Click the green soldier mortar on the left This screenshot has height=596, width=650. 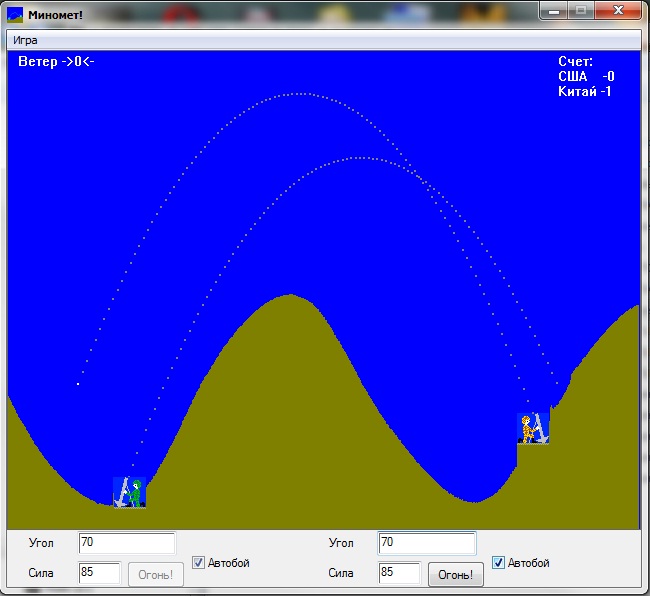pos(130,492)
